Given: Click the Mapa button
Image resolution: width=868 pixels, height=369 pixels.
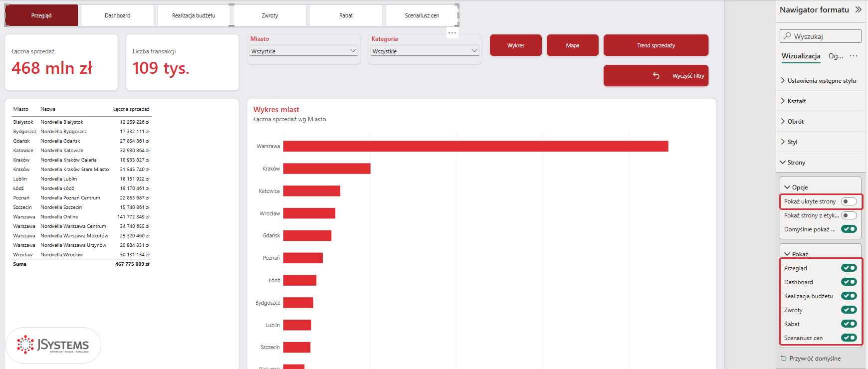Looking at the screenshot, I should (x=573, y=45).
